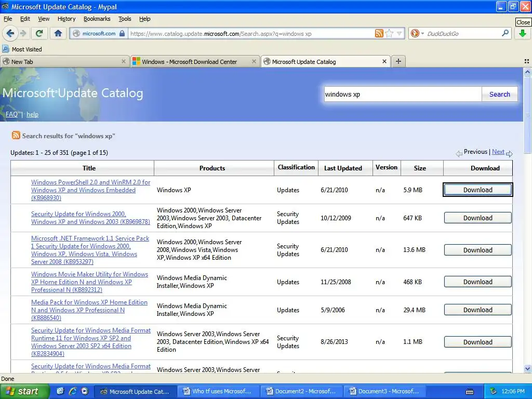Open the Windows start menu

24,391
